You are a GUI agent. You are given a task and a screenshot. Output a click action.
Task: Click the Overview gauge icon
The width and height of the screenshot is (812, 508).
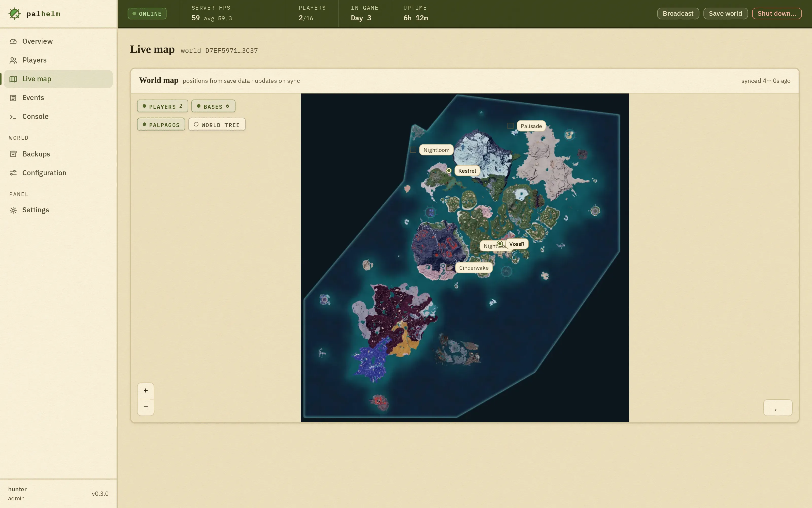click(x=13, y=41)
